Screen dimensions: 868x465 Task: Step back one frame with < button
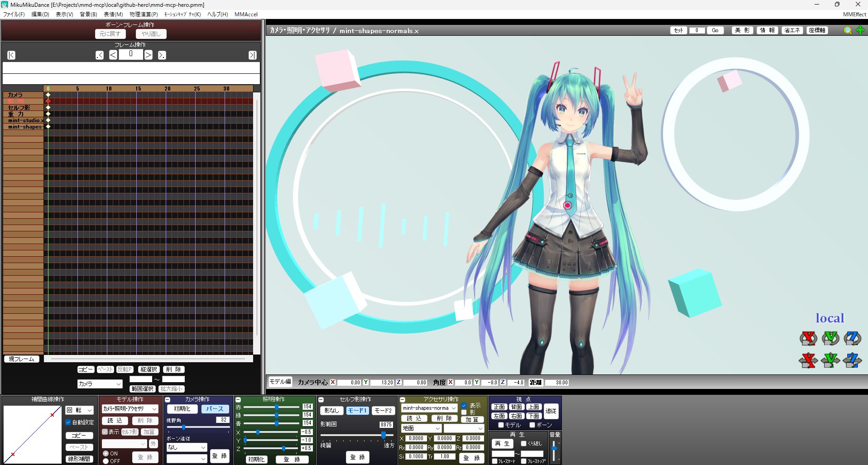(113, 55)
